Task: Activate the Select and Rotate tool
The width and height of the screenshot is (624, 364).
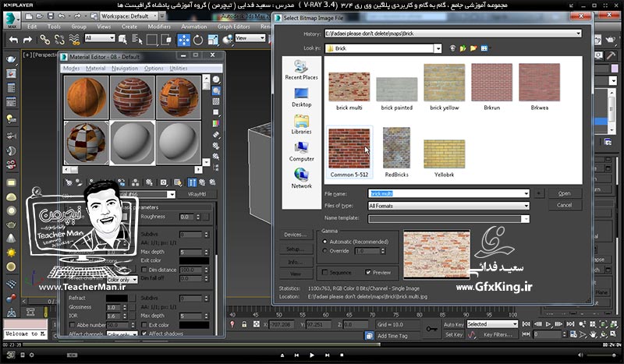Action: (198, 40)
